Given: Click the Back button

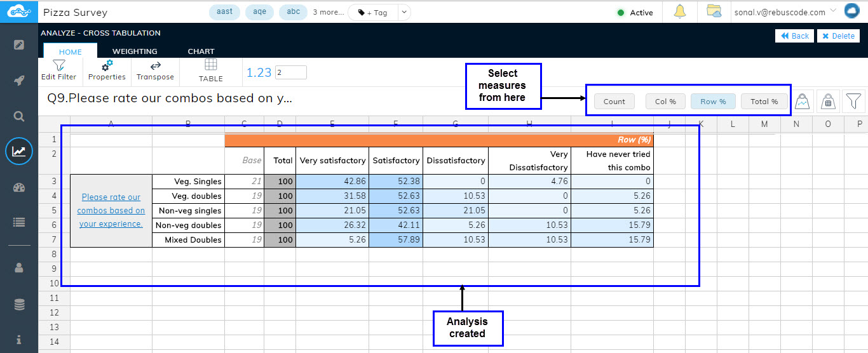Looking at the screenshot, I should [794, 36].
